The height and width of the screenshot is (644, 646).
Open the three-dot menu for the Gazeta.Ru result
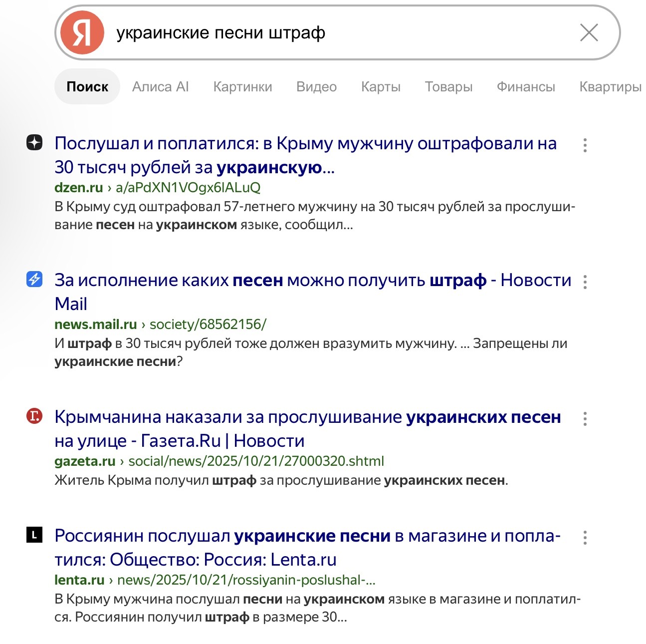[585, 419]
